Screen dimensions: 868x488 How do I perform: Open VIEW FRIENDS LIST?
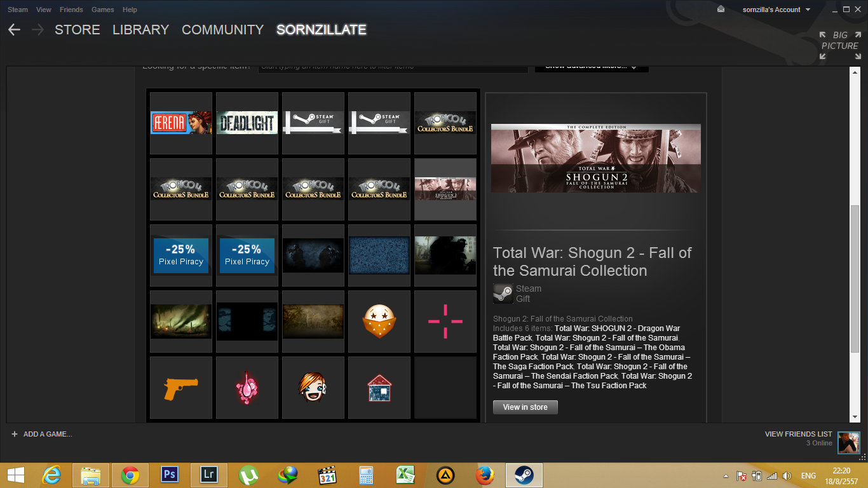click(x=799, y=434)
